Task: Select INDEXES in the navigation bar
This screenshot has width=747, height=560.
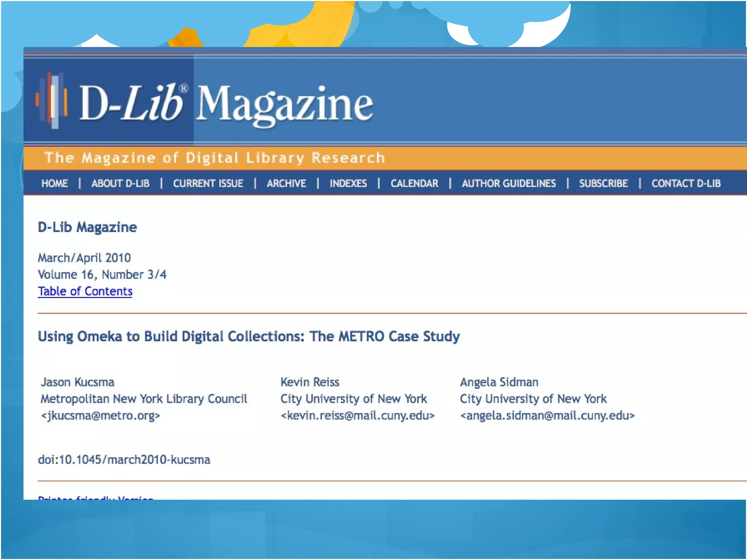Action: 348,183
